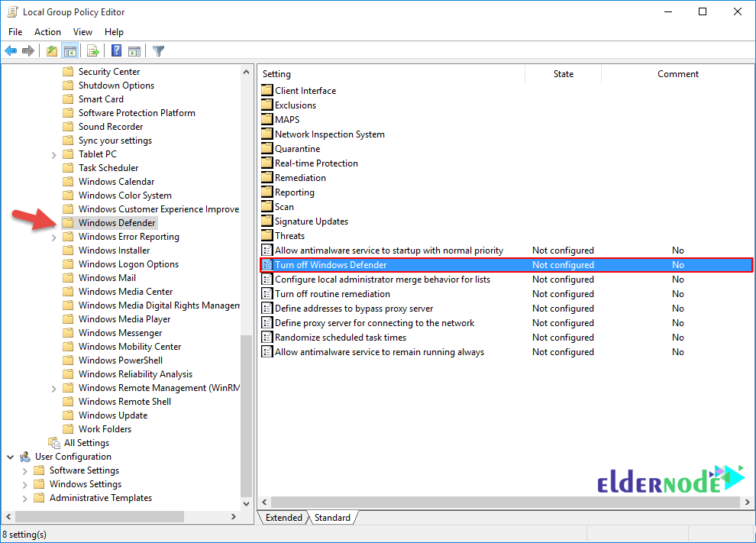The height and width of the screenshot is (543, 756).
Task: Select Windows Media Player in the tree
Action: tap(124, 319)
